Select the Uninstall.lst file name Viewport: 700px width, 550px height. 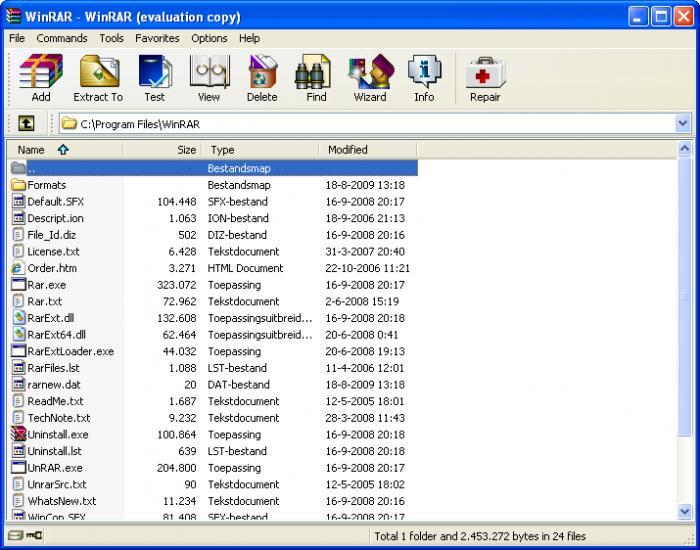pyautogui.click(x=54, y=451)
